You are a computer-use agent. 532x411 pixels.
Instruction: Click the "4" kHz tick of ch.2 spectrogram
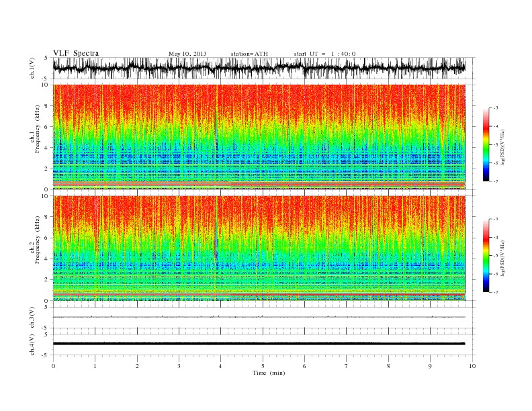pyautogui.click(x=47, y=259)
